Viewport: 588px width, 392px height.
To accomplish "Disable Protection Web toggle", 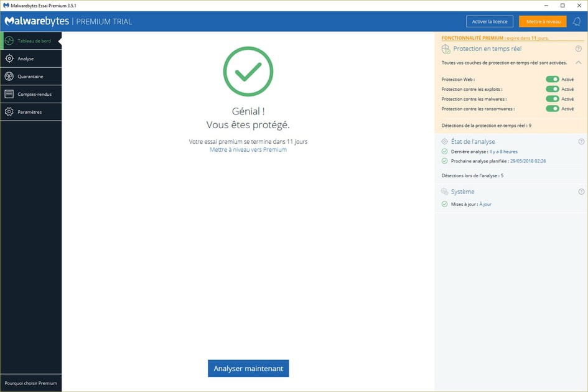I will 553,79.
